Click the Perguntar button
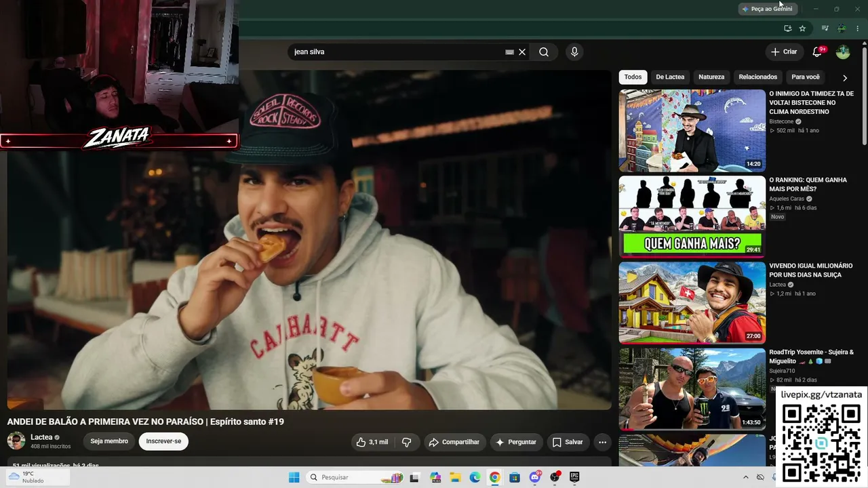 coord(516,442)
